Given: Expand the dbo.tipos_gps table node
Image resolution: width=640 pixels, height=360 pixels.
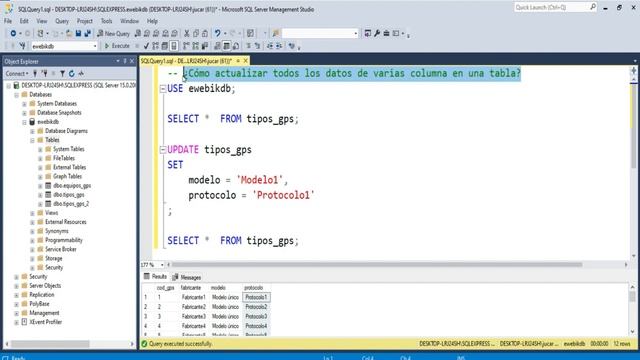Looking at the screenshot, I should click(x=40, y=195).
